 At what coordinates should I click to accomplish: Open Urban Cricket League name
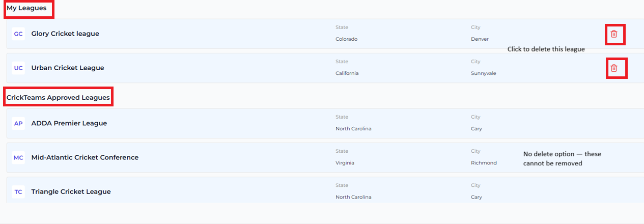68,68
